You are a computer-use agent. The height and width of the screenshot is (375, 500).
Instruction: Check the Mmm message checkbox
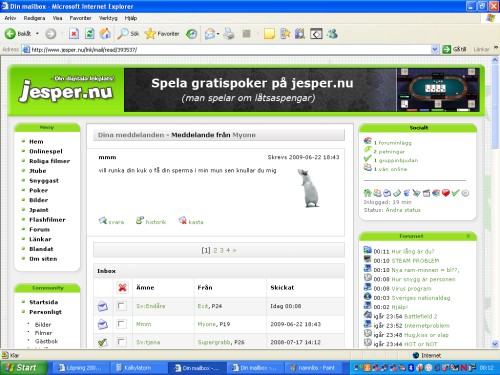121,324
